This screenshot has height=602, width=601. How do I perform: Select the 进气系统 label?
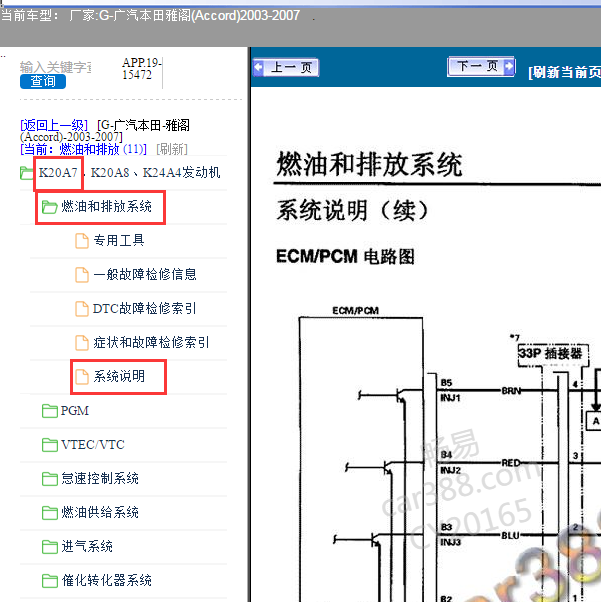point(87,546)
